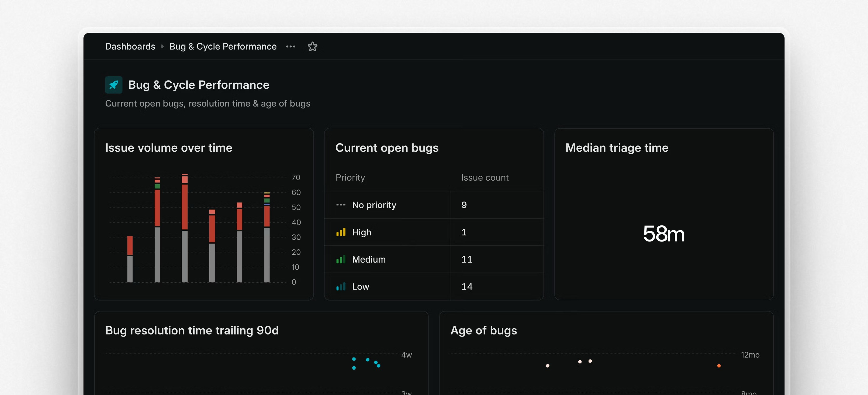Sort by Priority column header
Image resolution: width=868 pixels, height=395 pixels.
350,177
